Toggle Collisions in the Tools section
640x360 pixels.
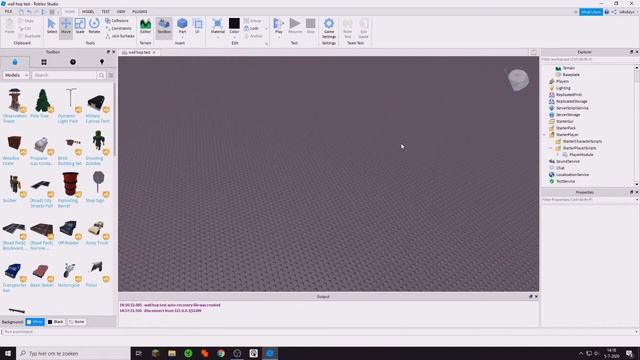(117, 20)
